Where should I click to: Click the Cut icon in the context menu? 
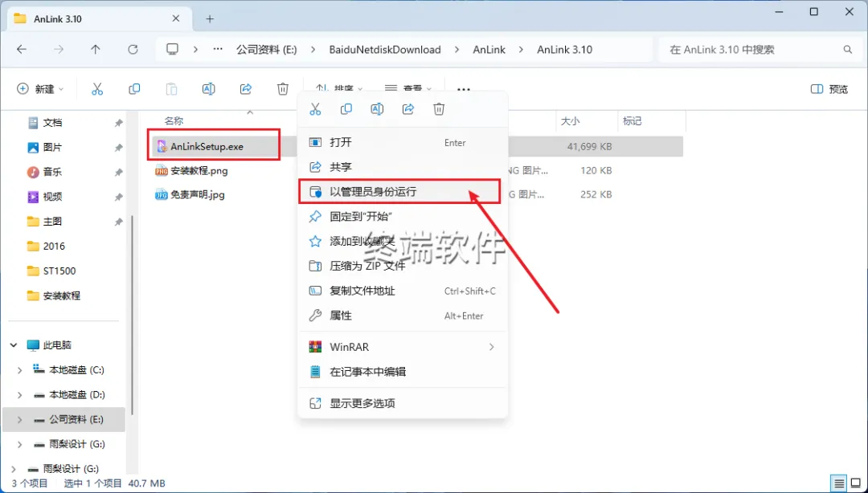pos(315,109)
